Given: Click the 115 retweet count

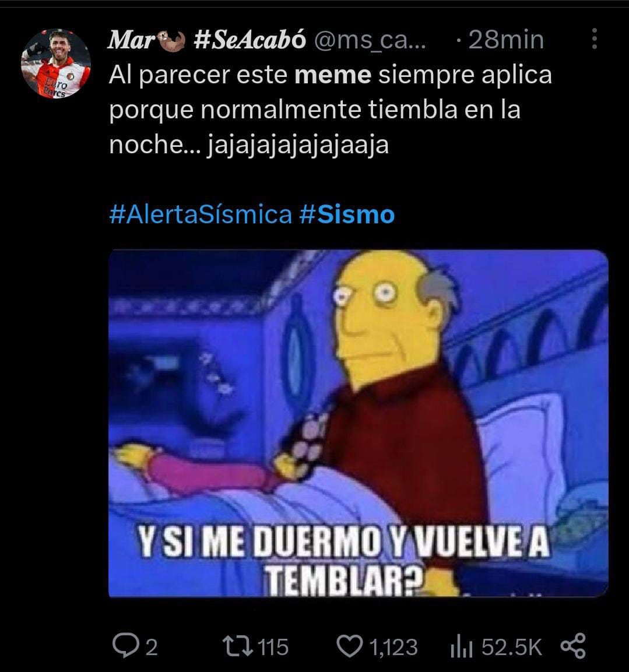Looking at the screenshot, I should click(x=273, y=647).
